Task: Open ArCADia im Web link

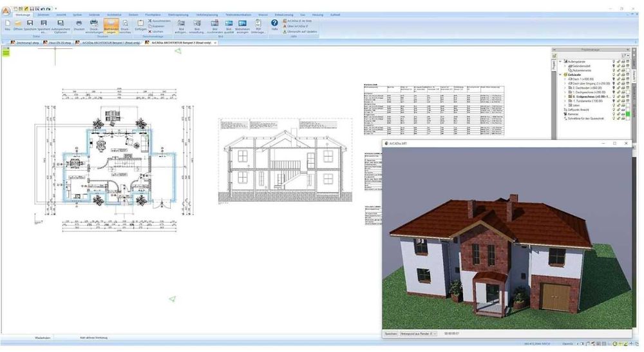Action: pyautogui.click(x=297, y=21)
